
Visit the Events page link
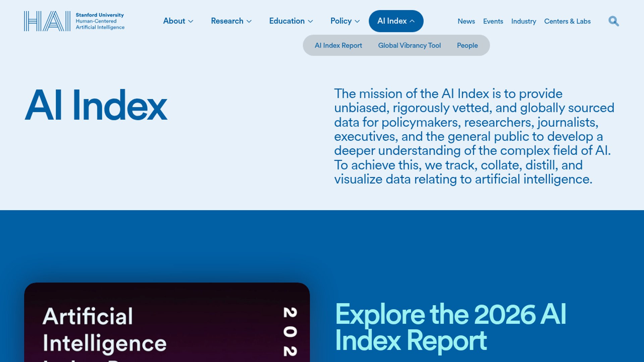click(x=493, y=21)
